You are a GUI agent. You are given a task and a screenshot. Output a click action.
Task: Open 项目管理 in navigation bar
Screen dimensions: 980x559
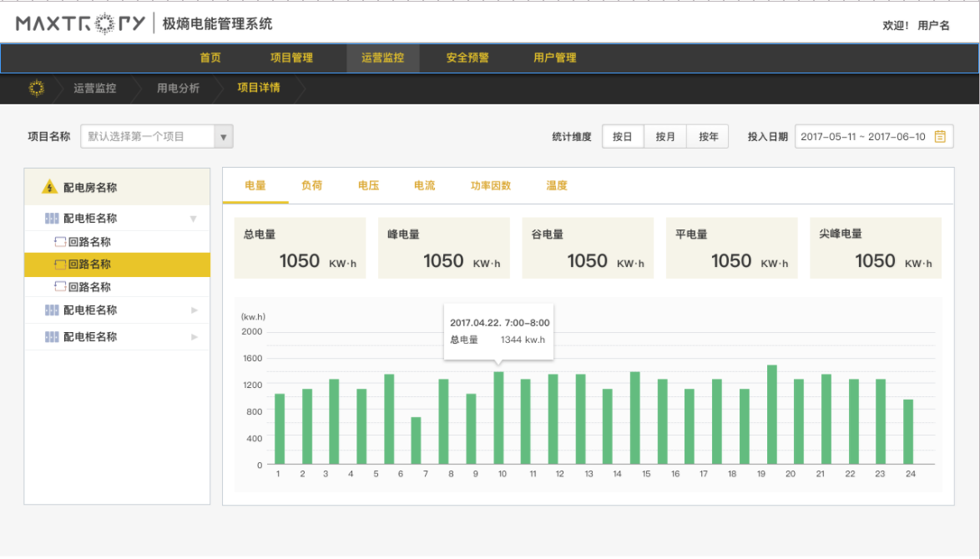click(292, 58)
